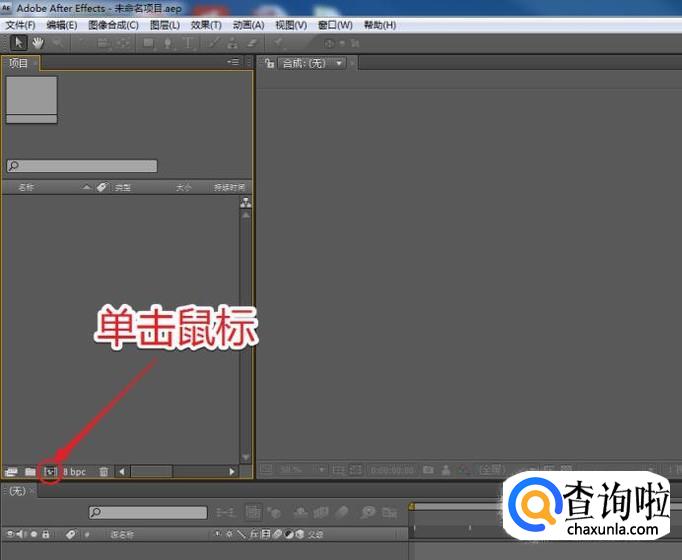This screenshot has width=682, height=560.
Task: Delete selected item with trash icon
Action: [x=104, y=471]
